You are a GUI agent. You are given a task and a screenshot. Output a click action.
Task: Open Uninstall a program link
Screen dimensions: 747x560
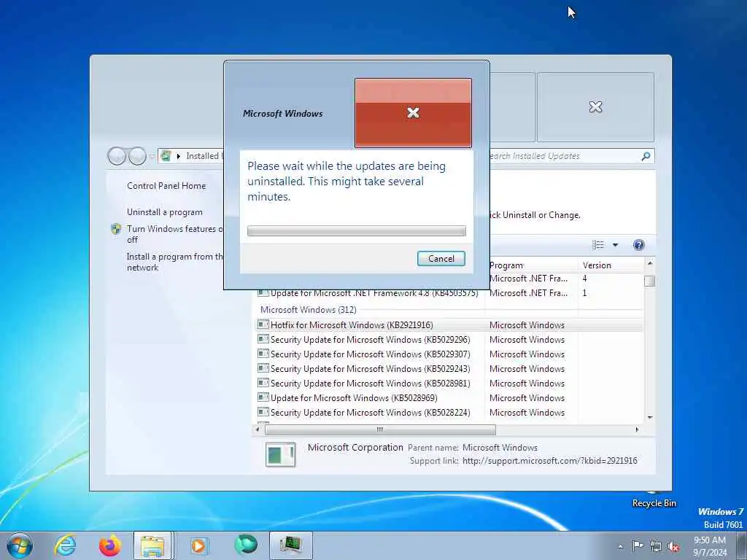pos(164,212)
